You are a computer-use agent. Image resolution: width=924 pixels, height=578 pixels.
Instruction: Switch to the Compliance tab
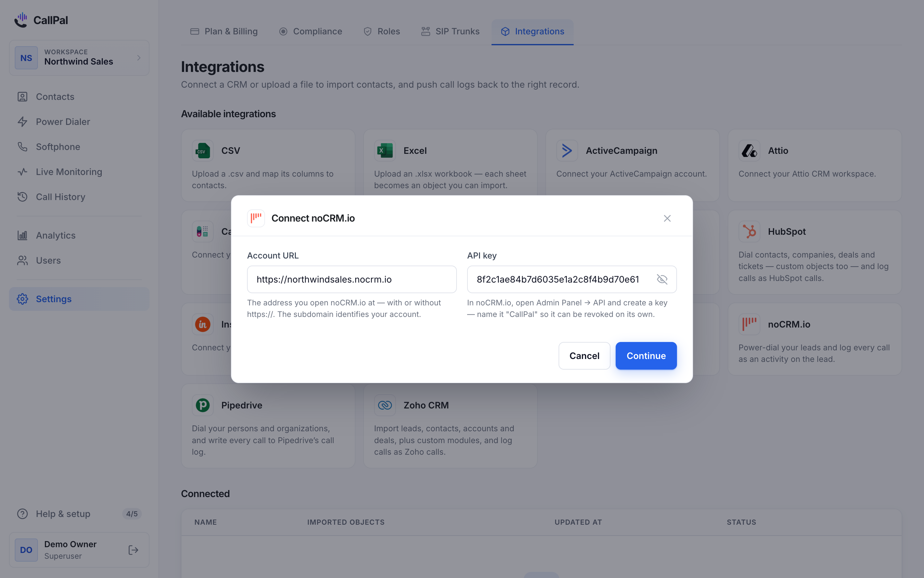point(311,31)
